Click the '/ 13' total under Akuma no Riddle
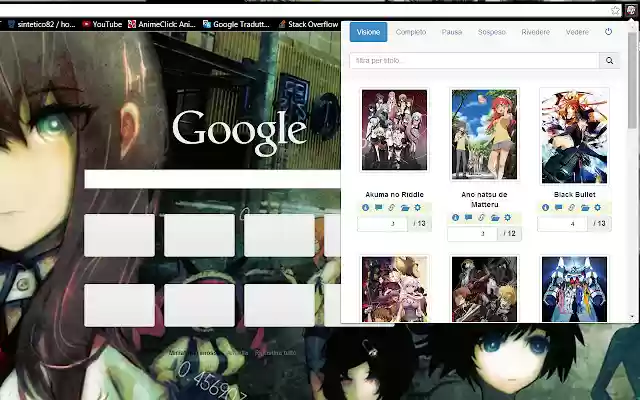Screen dimensions: 640x400 419,224
